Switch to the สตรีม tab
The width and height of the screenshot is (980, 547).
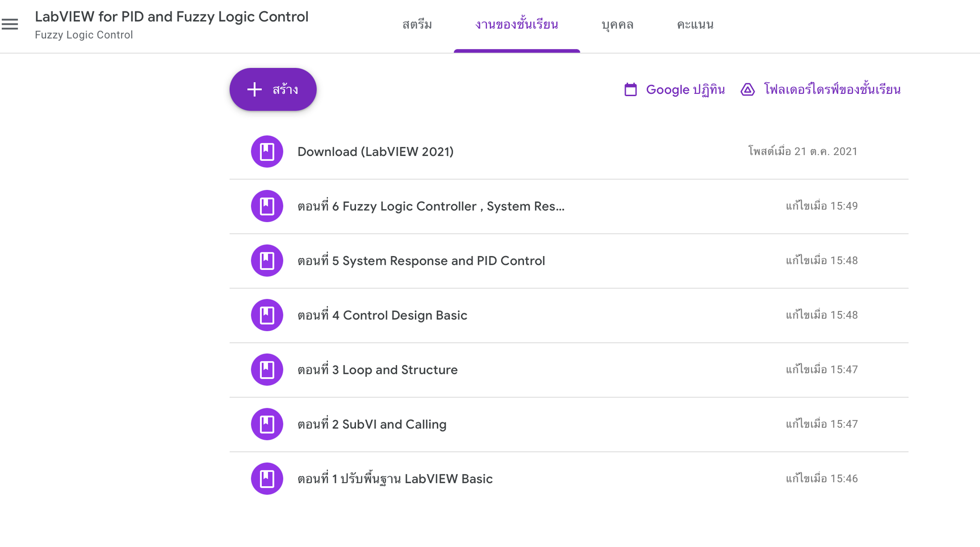click(417, 25)
